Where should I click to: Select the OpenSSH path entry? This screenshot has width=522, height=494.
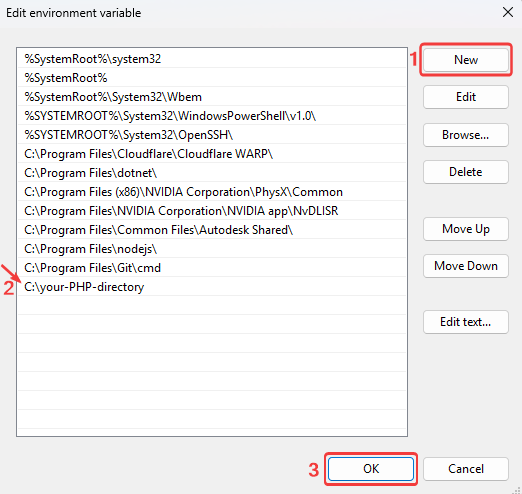pos(212,135)
